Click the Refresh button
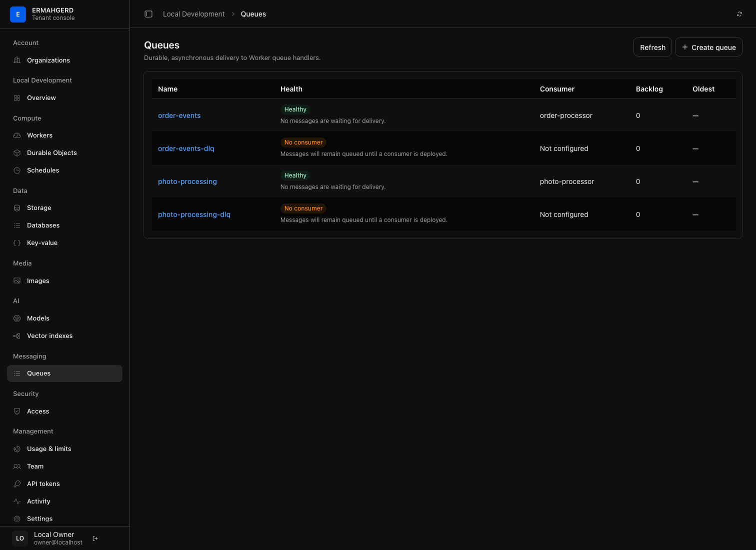 pyautogui.click(x=652, y=47)
